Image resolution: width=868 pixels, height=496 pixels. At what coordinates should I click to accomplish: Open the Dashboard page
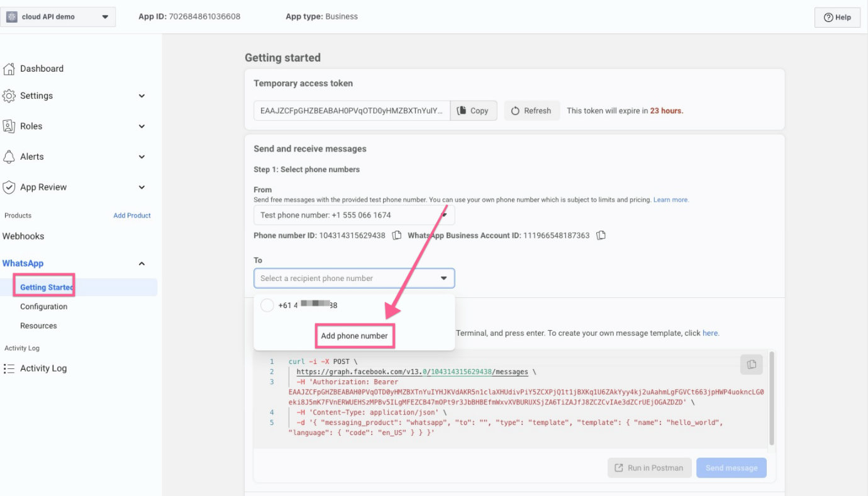point(42,69)
